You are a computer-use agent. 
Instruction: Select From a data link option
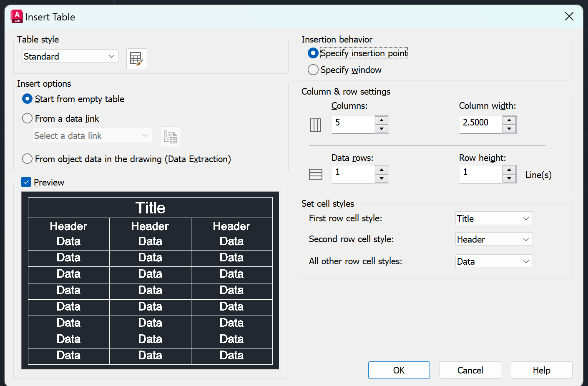tap(27, 118)
